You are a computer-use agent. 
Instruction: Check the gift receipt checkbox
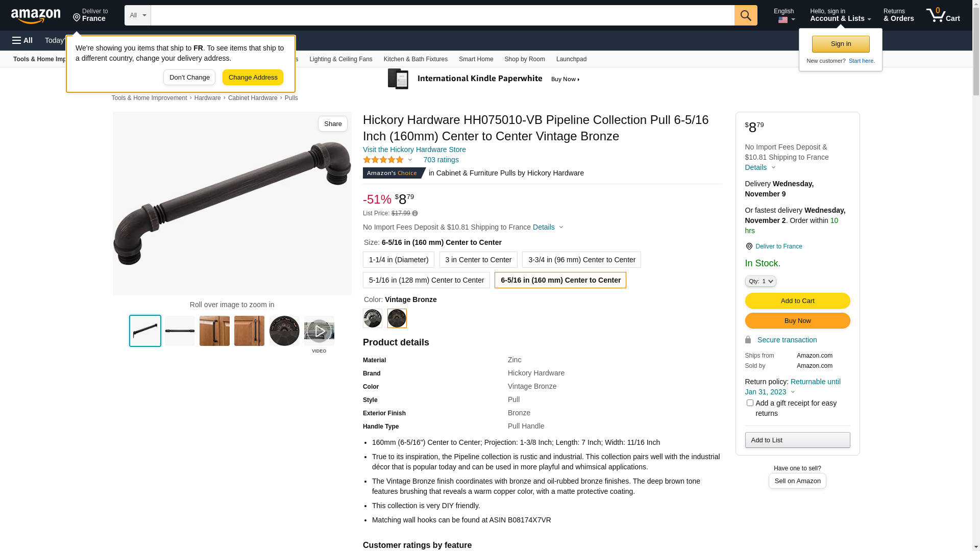coord(750,403)
